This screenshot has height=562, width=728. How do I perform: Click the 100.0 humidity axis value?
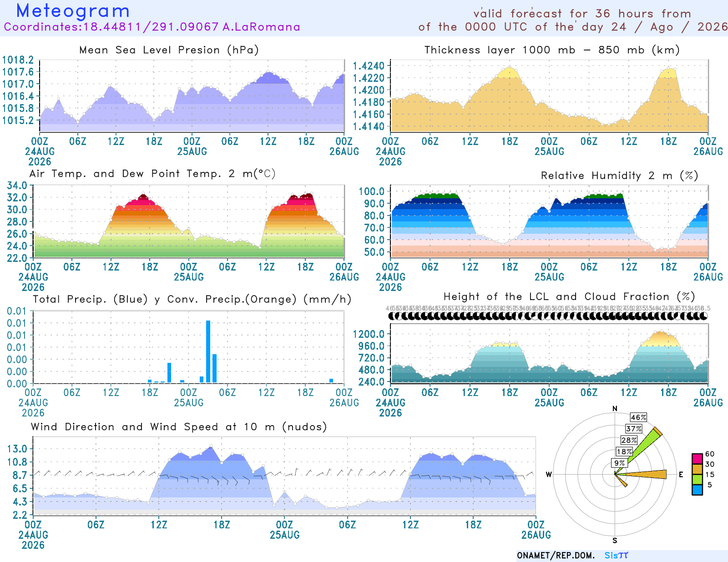(372, 191)
